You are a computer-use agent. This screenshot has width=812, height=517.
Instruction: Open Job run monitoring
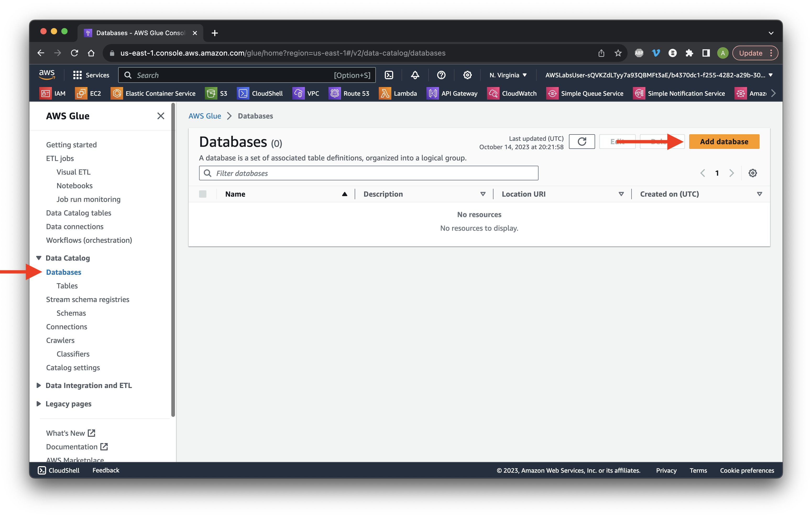(x=88, y=200)
